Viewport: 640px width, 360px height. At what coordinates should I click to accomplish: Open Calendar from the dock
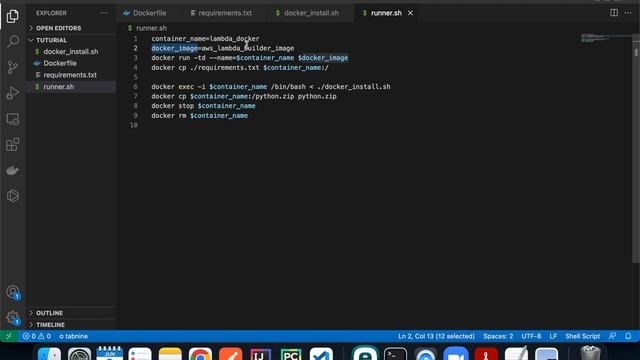(x=109, y=353)
